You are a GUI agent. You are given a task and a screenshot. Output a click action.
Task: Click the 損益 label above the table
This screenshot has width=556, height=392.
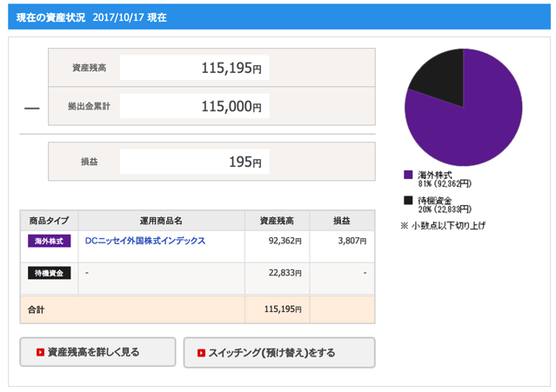[x=89, y=162]
